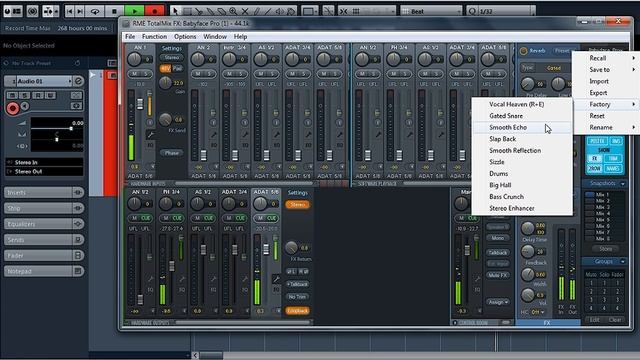The image size is (640, 360).
Task: Select the Play speaker tool
Action: tap(279, 11)
